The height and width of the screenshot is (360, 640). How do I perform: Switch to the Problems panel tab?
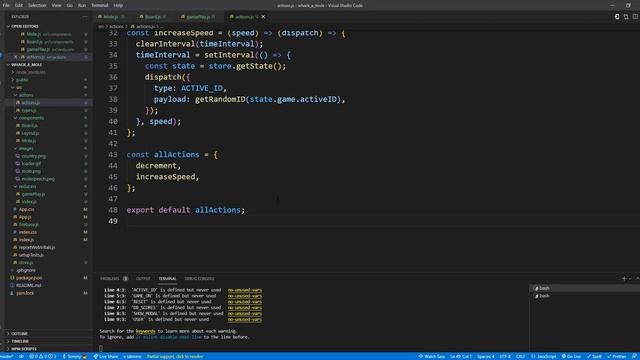[110, 279]
